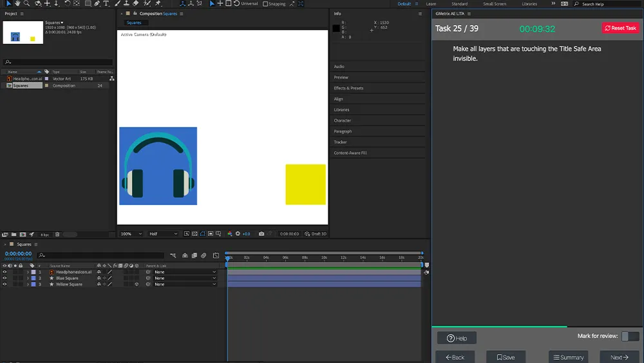Screen dimensions: 644x363
Task: Enable the Snapping checkbox
Action: [265, 4]
